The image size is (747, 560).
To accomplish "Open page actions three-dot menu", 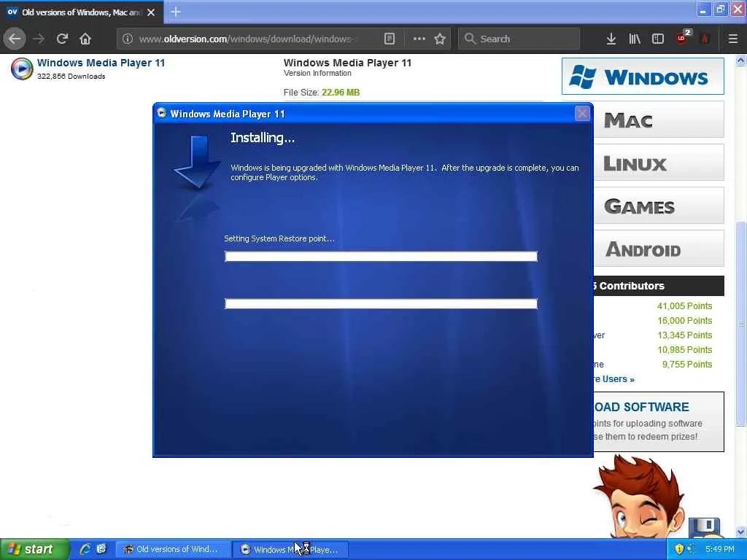I will click(419, 39).
